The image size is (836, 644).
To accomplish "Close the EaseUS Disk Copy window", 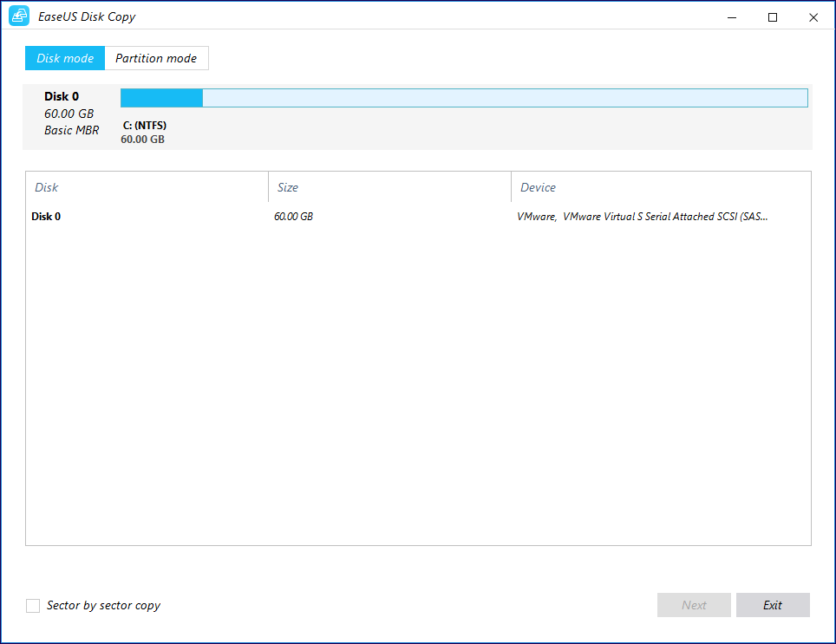I will 813,17.
